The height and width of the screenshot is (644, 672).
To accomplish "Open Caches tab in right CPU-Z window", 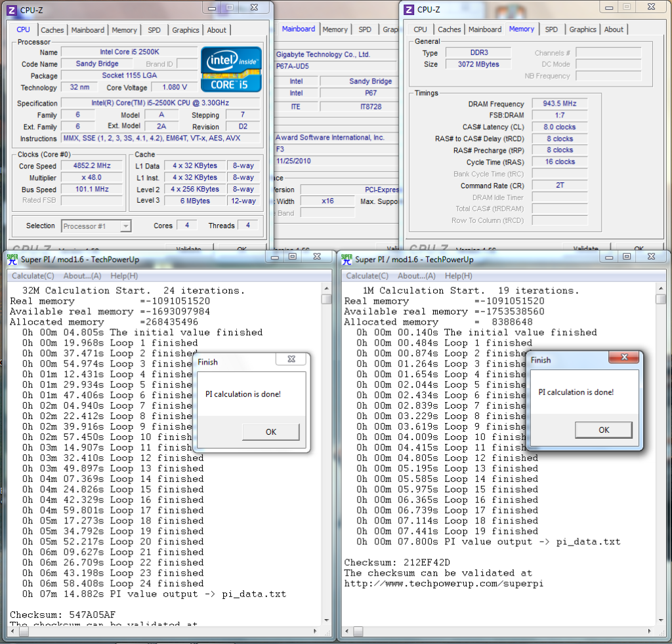I will tap(449, 30).
